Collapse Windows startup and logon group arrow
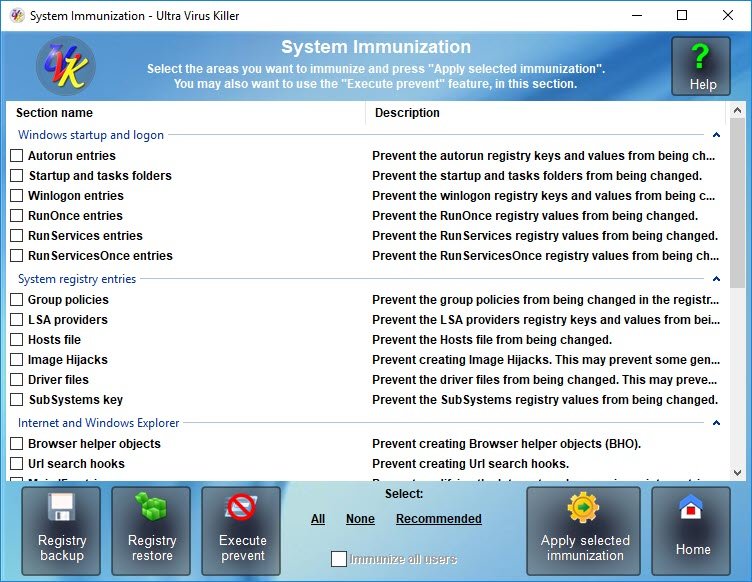The height and width of the screenshot is (582, 752). tap(716, 135)
